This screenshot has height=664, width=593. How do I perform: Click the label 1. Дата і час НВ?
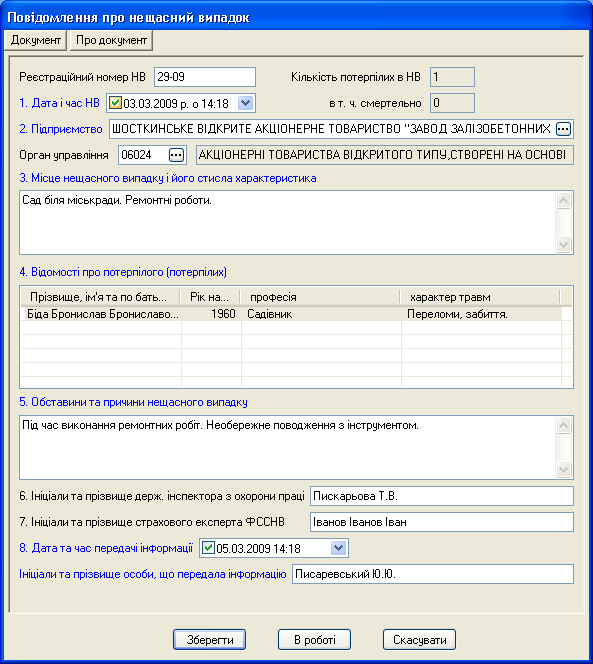pos(59,103)
